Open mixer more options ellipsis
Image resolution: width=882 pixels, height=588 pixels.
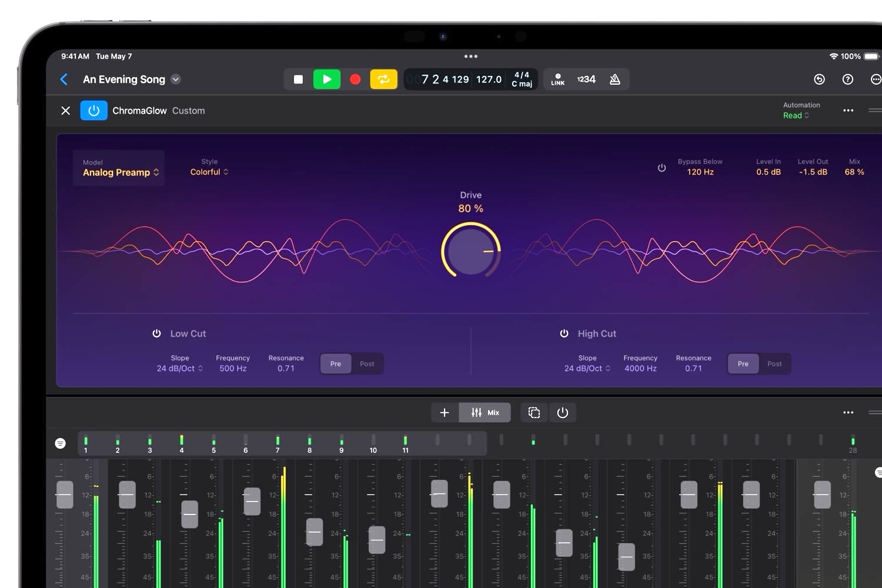coord(848,413)
